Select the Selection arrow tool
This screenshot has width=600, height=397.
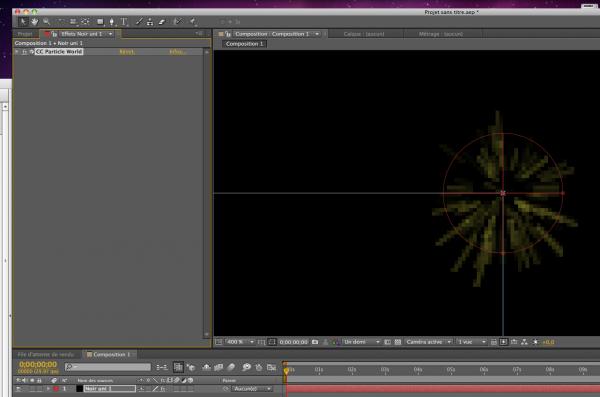click(x=23, y=22)
